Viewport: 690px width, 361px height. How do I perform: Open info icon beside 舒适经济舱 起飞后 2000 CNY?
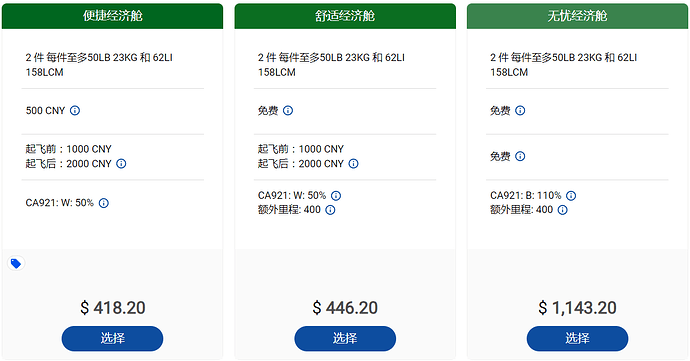click(353, 164)
